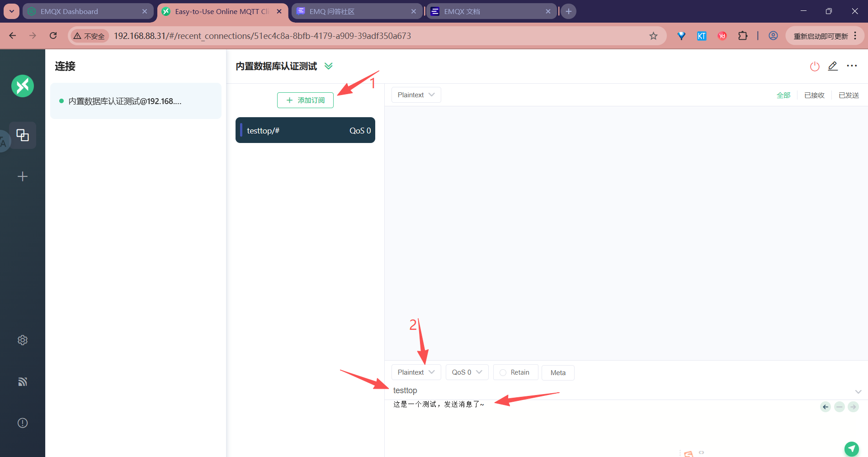Select connection 内置数据库认证测试@192.168
868x457 pixels.
[x=136, y=101]
